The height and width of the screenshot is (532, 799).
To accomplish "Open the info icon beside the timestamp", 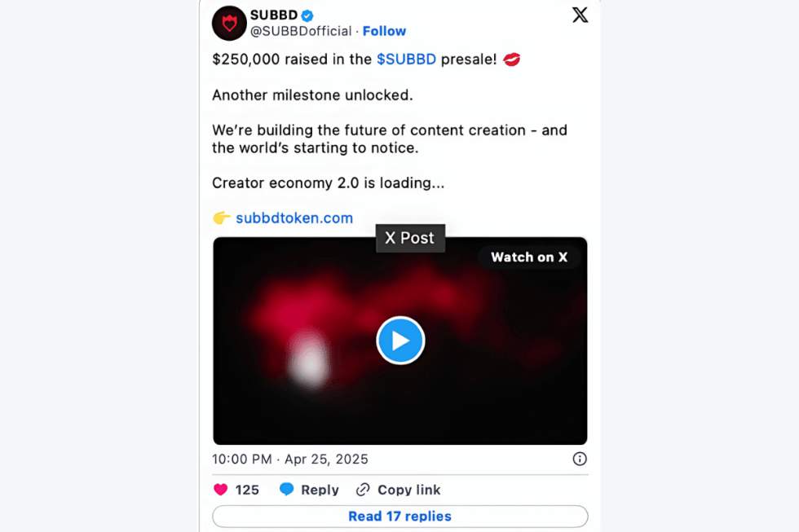I will 580,459.
